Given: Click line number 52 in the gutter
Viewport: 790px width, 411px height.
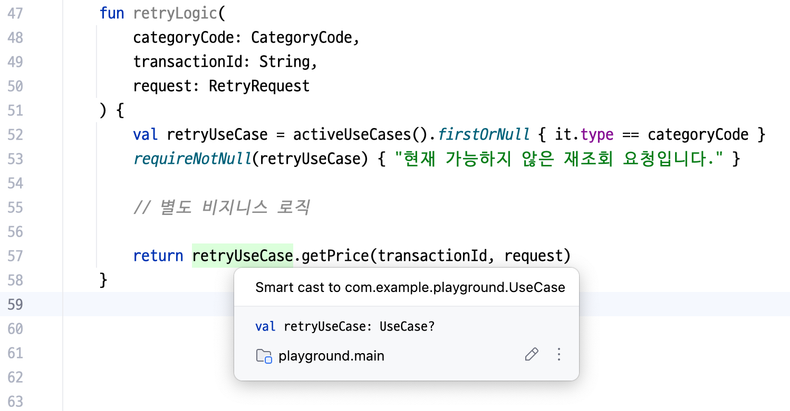Looking at the screenshot, I should point(15,134).
